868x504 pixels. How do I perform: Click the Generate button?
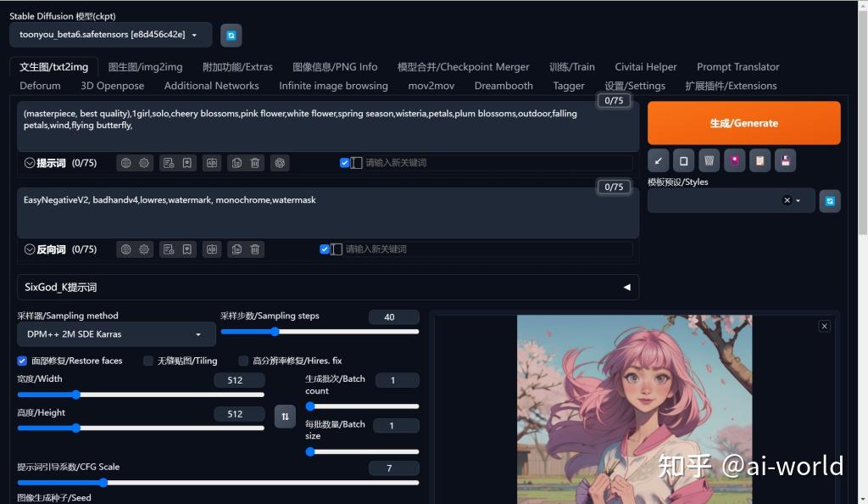tap(744, 123)
